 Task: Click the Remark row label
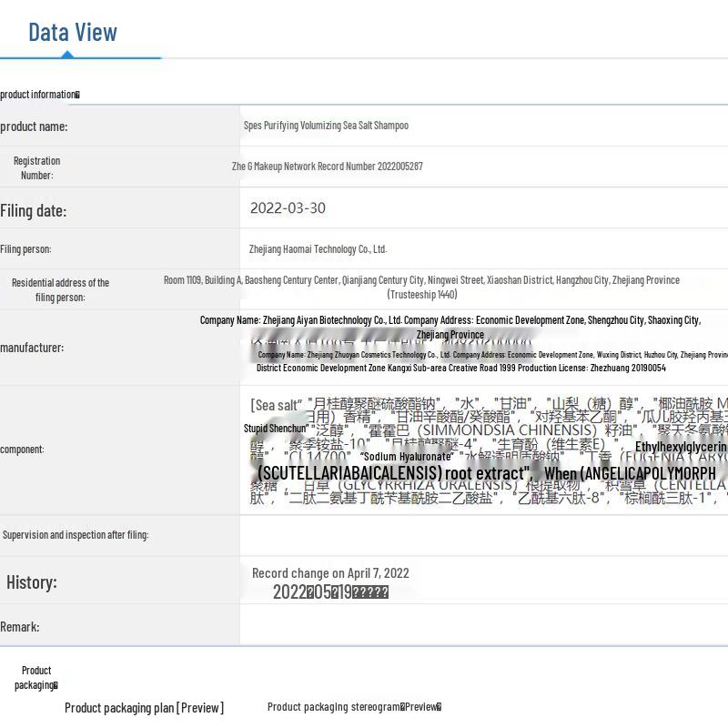pyautogui.click(x=20, y=627)
